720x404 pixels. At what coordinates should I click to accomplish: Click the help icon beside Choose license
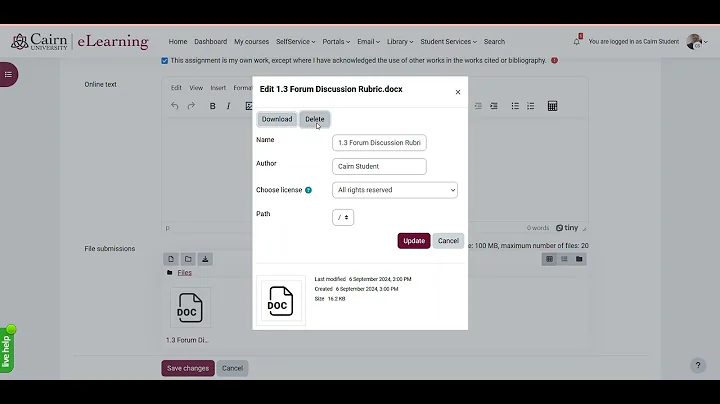coord(309,190)
